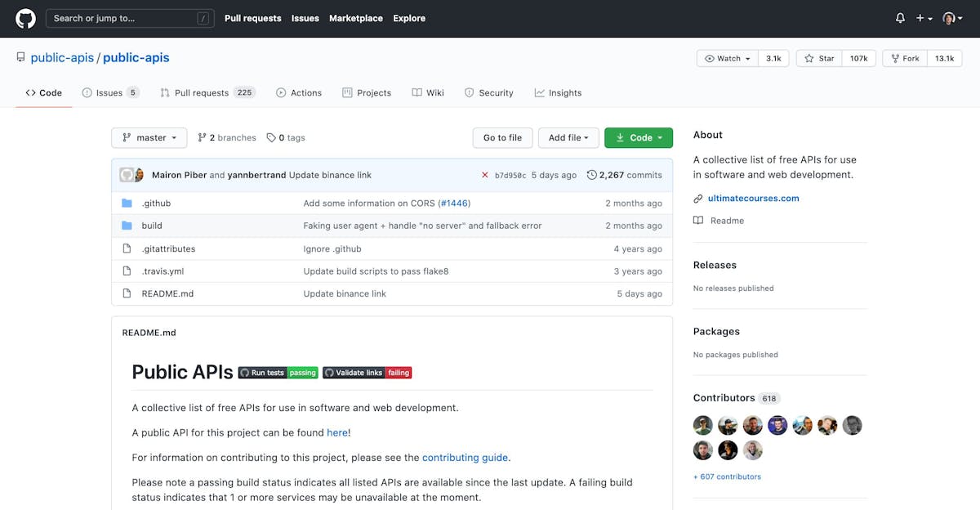The height and width of the screenshot is (510, 980).
Task: Click the search or jump to field
Action: (x=129, y=17)
